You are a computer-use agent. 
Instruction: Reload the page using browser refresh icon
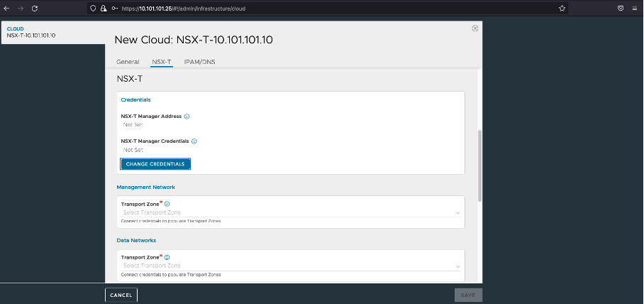click(x=35, y=8)
